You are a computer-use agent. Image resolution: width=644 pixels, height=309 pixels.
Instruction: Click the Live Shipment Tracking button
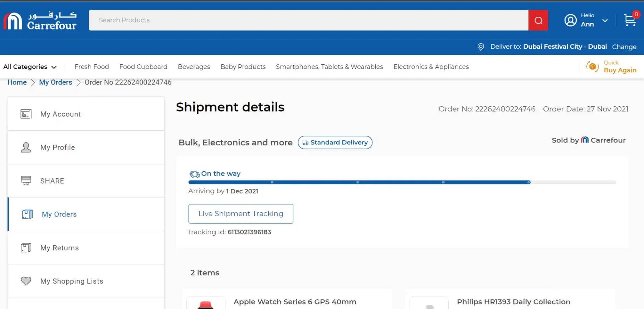(241, 214)
